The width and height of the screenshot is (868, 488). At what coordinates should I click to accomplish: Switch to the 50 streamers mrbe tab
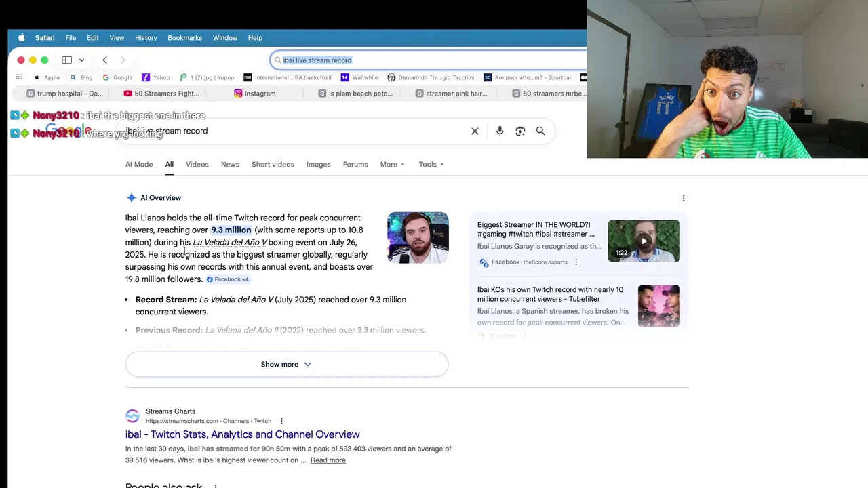coord(548,94)
